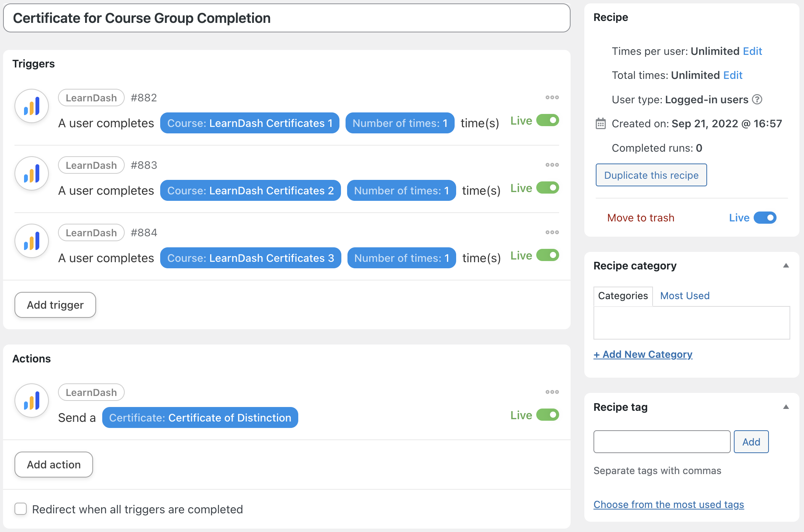Click the LearnDash icon on trigger #883
Viewport: 804px width, 532px height.
pyautogui.click(x=31, y=173)
